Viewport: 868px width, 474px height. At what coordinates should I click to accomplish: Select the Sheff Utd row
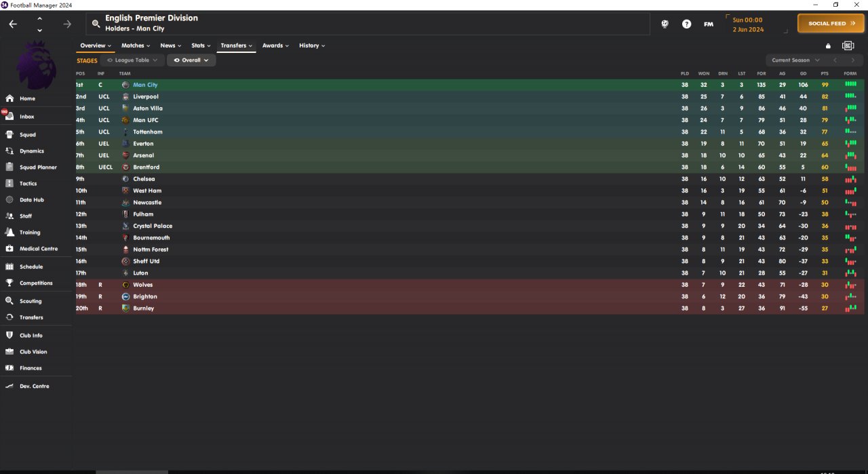click(468, 261)
